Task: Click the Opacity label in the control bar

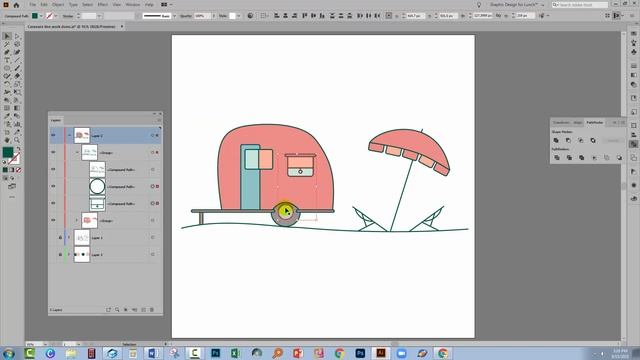Action: click(x=186, y=16)
